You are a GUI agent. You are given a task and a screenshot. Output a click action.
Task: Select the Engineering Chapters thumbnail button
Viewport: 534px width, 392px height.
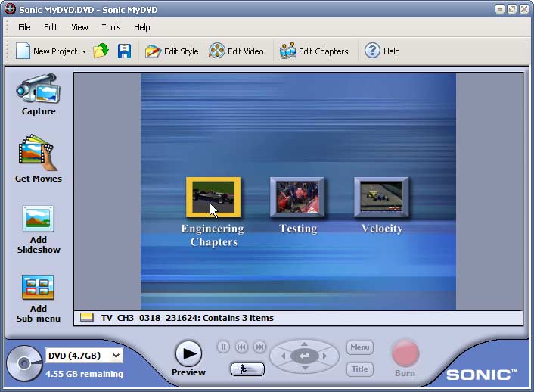[x=213, y=198]
